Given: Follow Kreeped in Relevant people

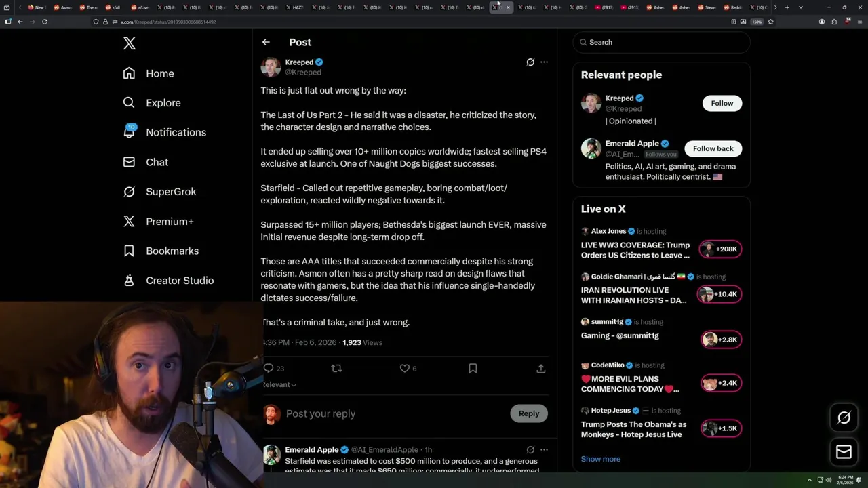Looking at the screenshot, I should pyautogui.click(x=722, y=103).
